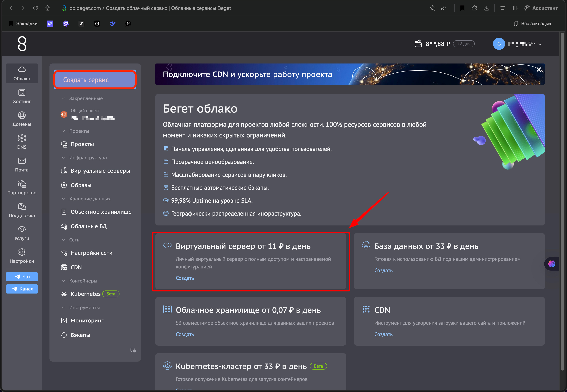This screenshot has width=567, height=392.
Task: Open Образы menu item
Action: [76, 185]
